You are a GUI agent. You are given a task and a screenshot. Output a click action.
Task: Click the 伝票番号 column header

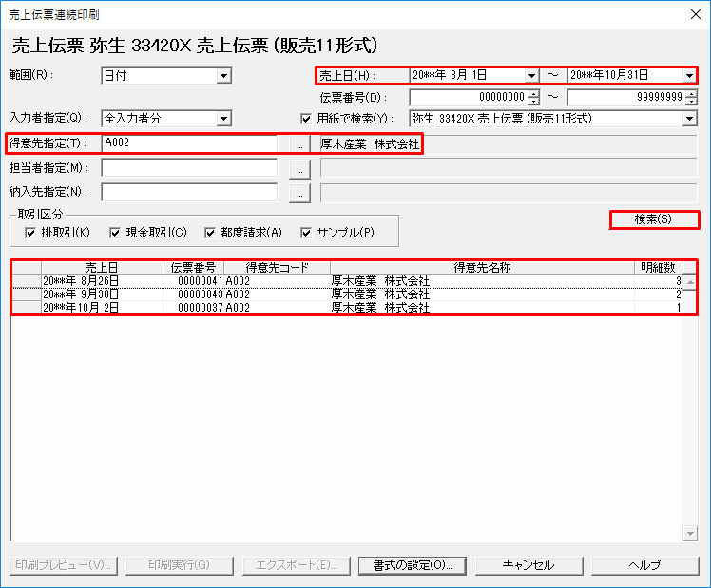194,267
